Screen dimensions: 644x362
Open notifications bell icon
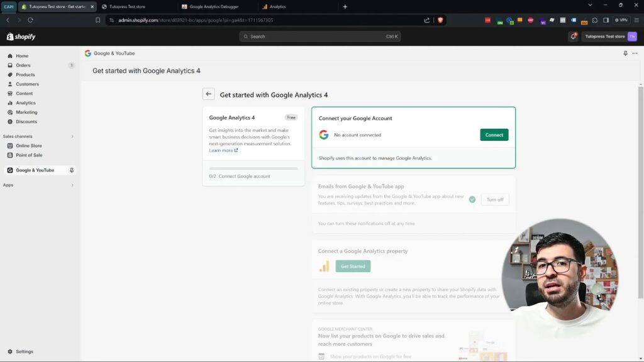click(574, 36)
